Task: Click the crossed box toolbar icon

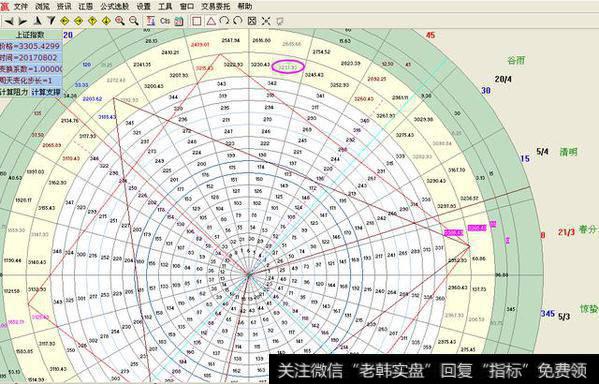Action: coord(252,21)
